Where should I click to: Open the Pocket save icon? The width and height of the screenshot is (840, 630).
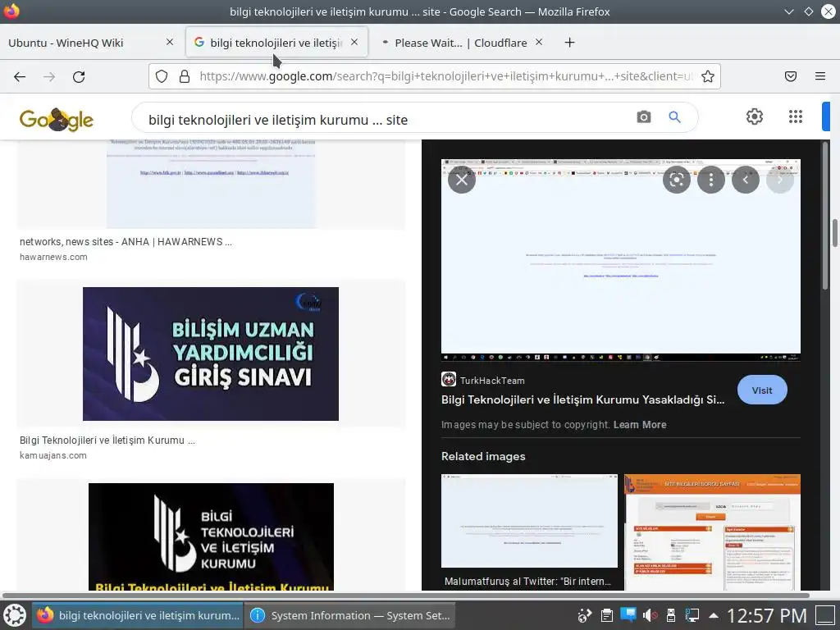tap(791, 76)
